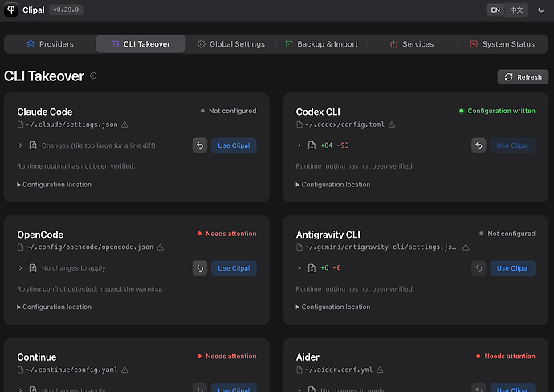Go to Backup & Import tab
Screen dimensions: 554x392
pyautogui.click(x=321, y=44)
